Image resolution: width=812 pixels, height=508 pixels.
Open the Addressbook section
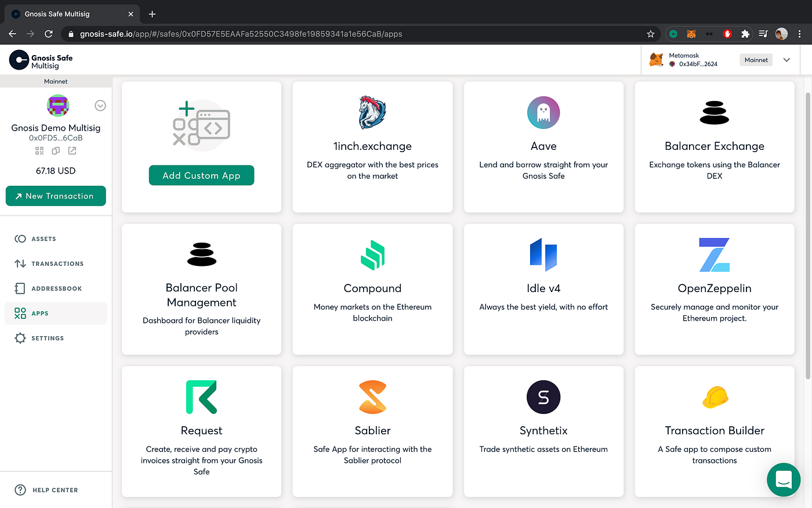pos(56,289)
